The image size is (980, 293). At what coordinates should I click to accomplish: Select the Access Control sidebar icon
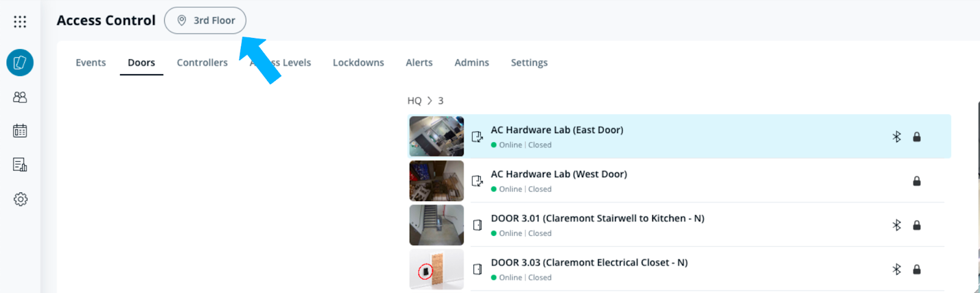[20, 63]
